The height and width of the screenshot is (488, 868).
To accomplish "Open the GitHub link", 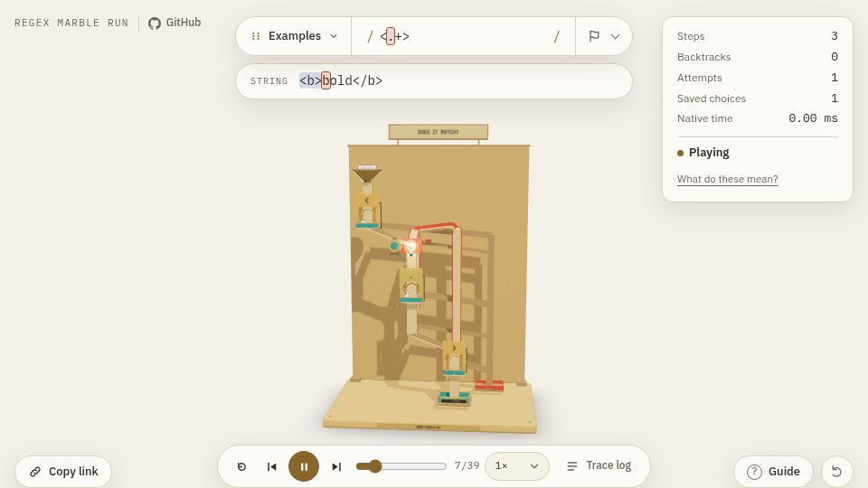I will coord(175,23).
